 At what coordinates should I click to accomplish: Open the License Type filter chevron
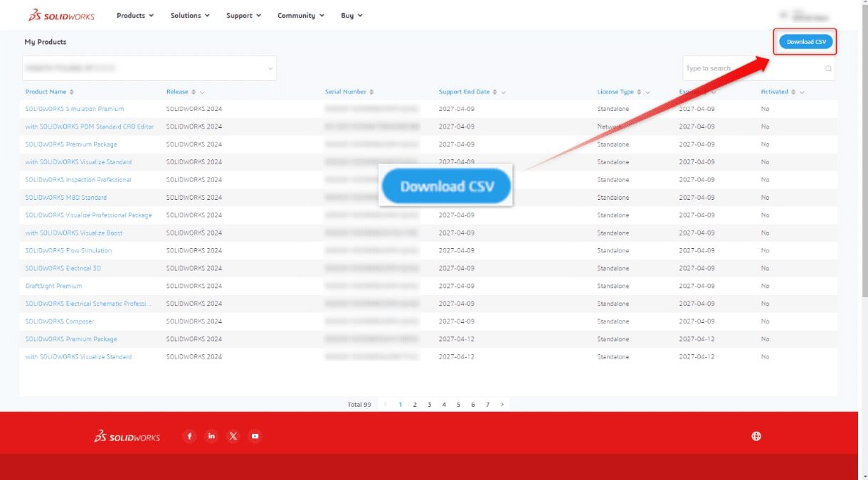pos(647,92)
